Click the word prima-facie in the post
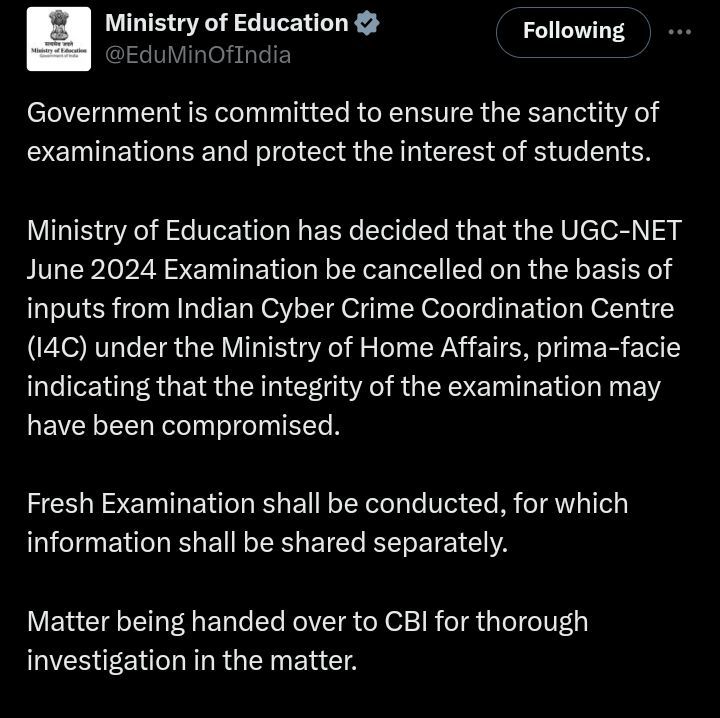Viewport: 720px width, 718px height. tap(608, 348)
